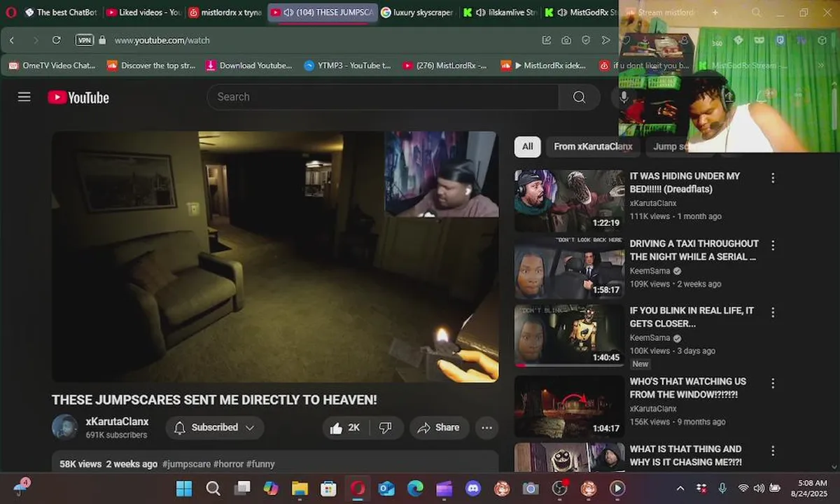Open Task View on the taskbar
Image resolution: width=840 pixels, height=504 pixels.
pyautogui.click(x=242, y=488)
